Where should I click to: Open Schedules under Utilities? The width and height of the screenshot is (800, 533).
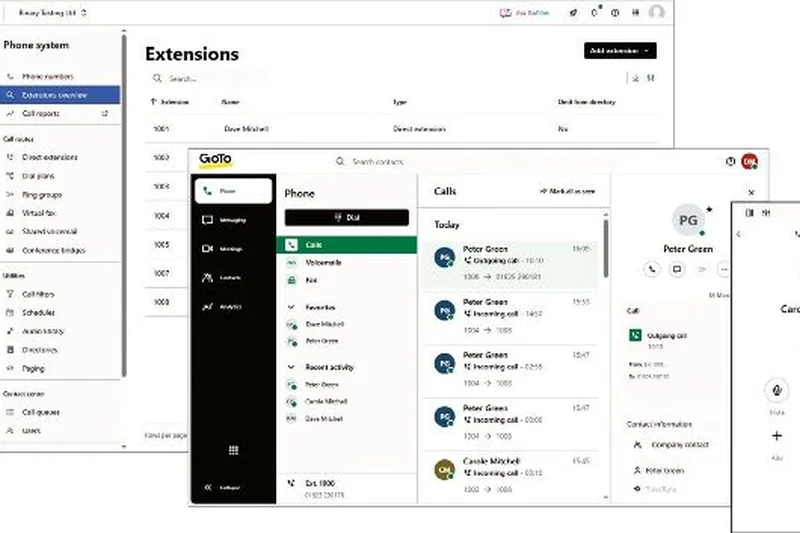click(38, 313)
